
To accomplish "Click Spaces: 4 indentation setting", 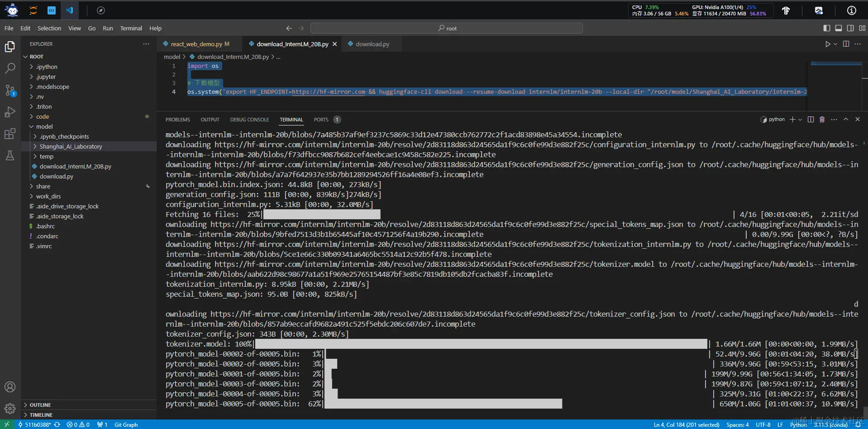I will (738, 424).
